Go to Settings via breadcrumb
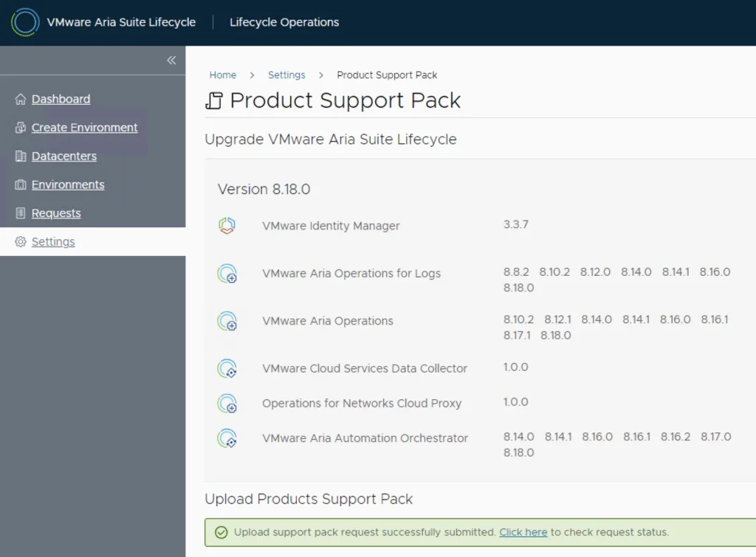The height and width of the screenshot is (557, 756). coord(286,75)
